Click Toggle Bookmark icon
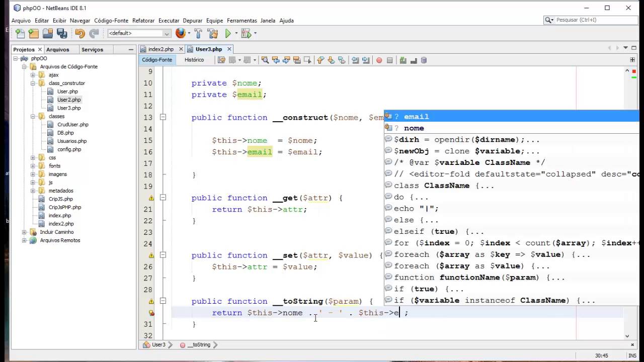Viewport: 644px width, 362px height. point(342,60)
